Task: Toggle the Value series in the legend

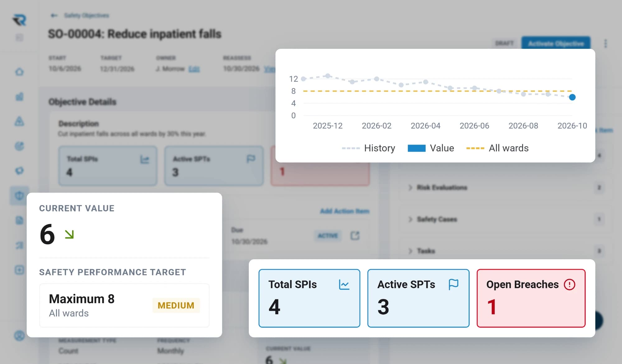Action: tap(431, 148)
